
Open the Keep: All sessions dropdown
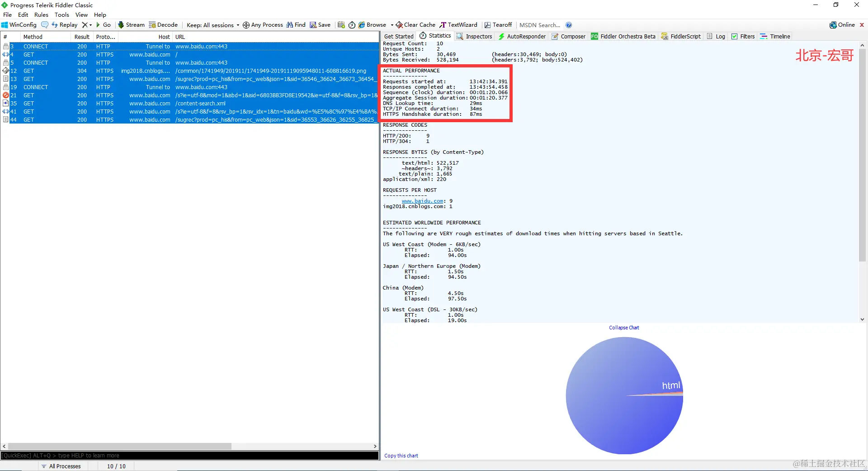[213, 25]
